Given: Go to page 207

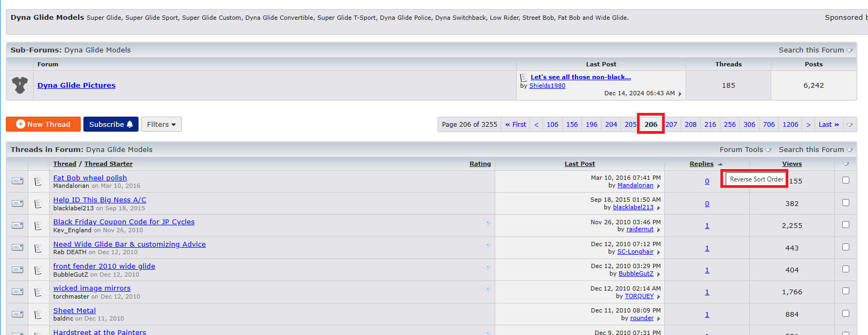Looking at the screenshot, I should [x=671, y=125].
